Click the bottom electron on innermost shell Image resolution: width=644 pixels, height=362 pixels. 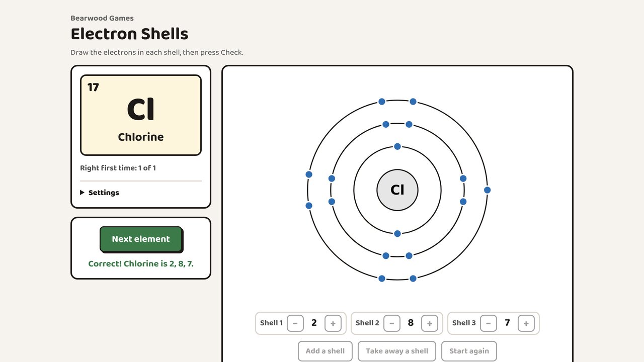point(397,233)
